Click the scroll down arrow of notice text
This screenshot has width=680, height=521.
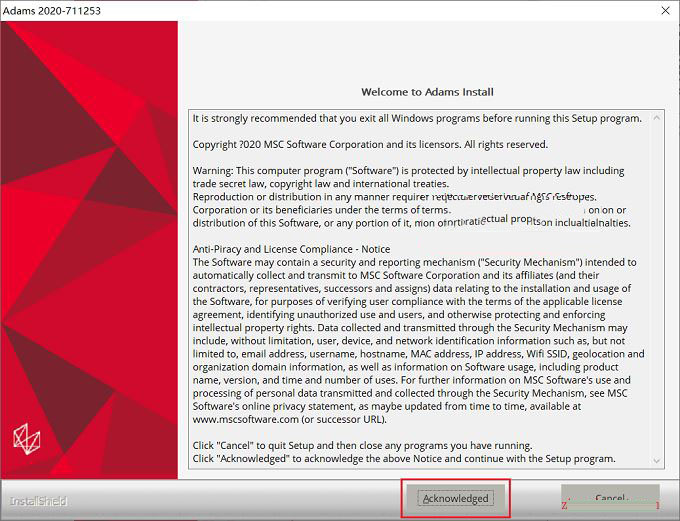657,461
